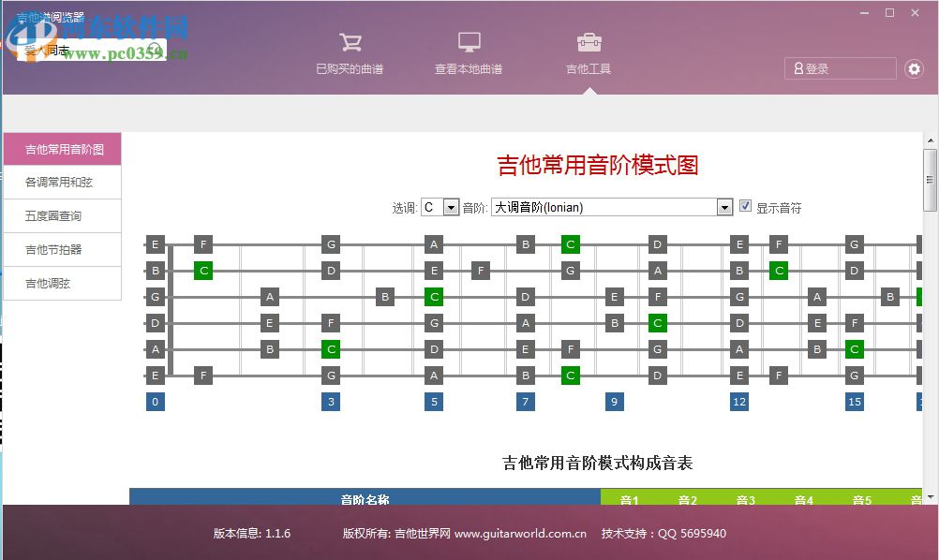Uncheck the note display option

coord(745,207)
